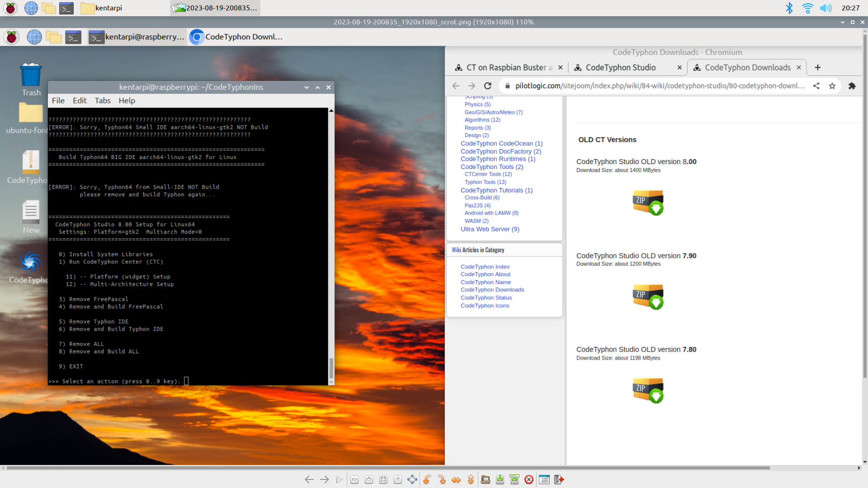Bookmark page with star icon
This screenshot has height=488, width=868.
832,86
